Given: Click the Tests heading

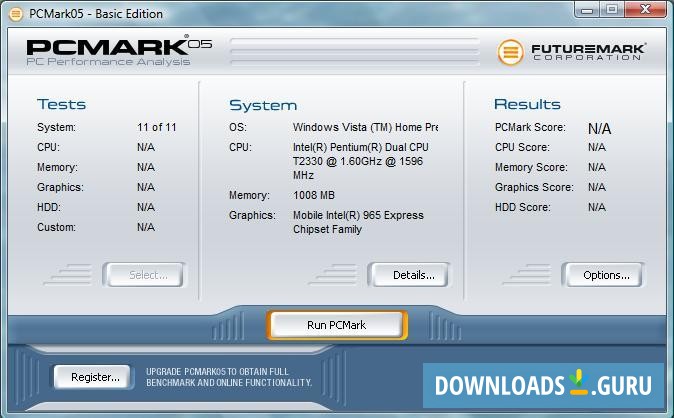Looking at the screenshot, I should pos(61,104).
